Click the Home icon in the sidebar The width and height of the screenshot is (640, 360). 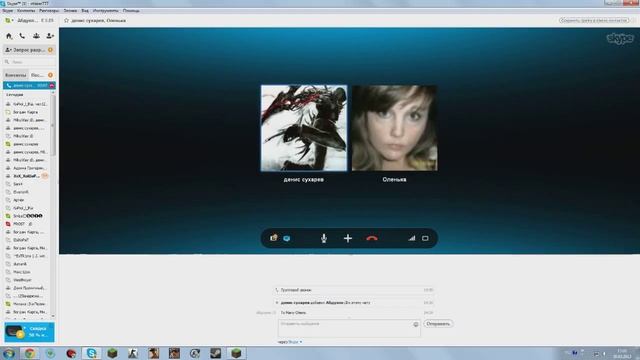click(9, 36)
